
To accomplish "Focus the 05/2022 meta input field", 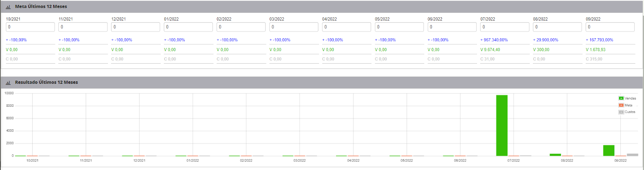I will click(x=399, y=27).
